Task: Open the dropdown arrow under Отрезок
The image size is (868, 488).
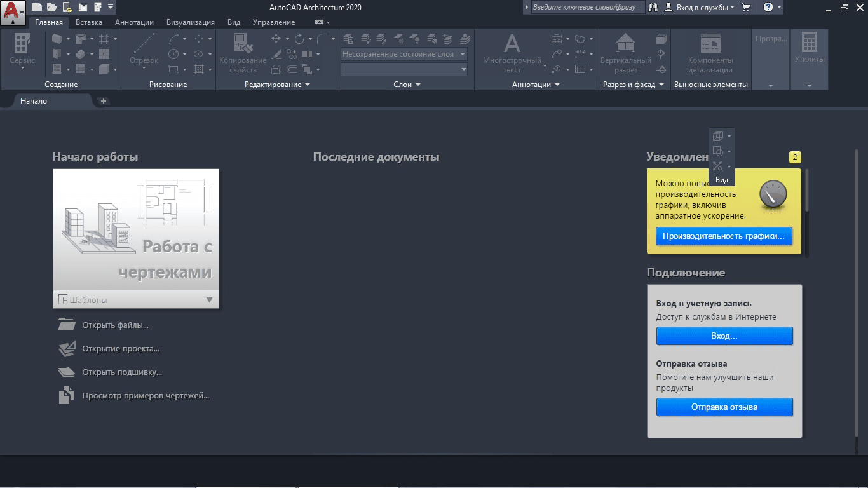Action: click(144, 69)
